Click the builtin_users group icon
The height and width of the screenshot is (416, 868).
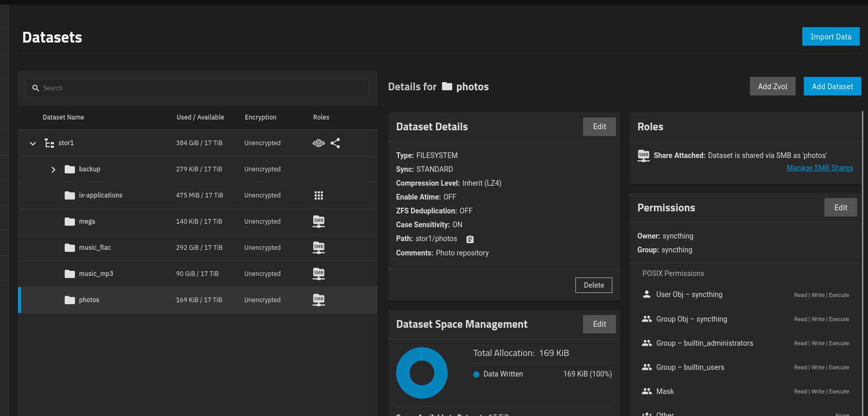pos(647,367)
